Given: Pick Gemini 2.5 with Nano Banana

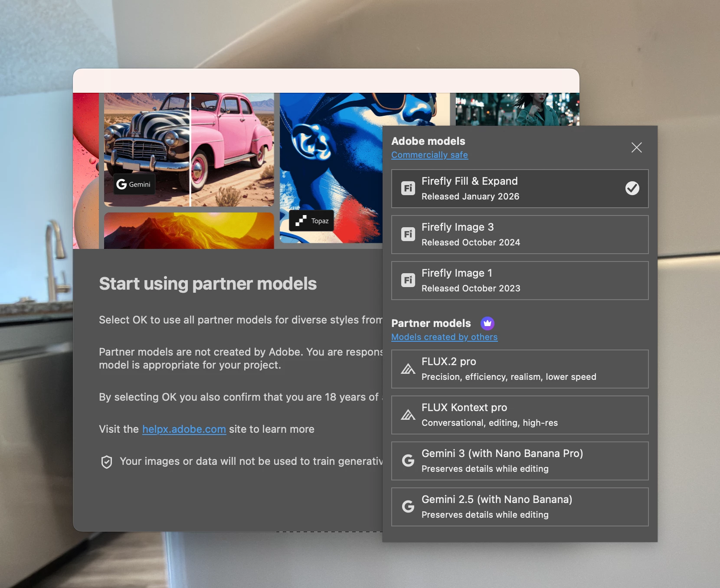Looking at the screenshot, I should 520,507.
